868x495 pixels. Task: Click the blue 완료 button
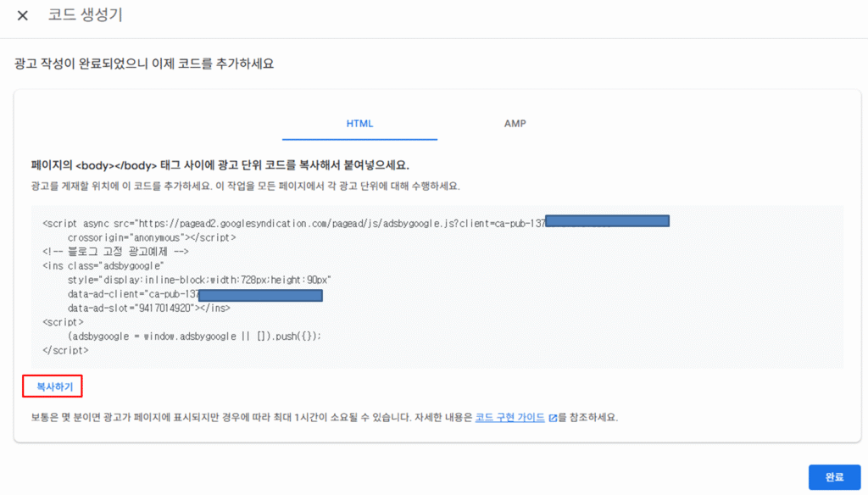point(834,476)
